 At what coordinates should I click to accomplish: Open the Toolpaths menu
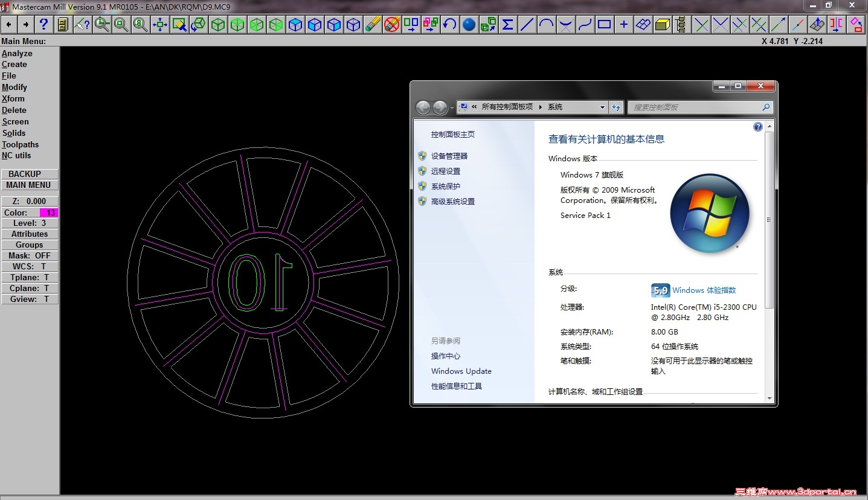[x=20, y=144]
